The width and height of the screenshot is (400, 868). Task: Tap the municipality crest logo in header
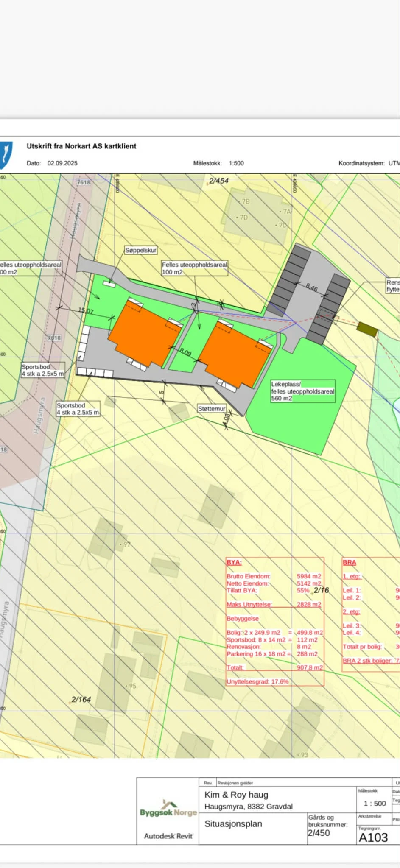[6, 154]
